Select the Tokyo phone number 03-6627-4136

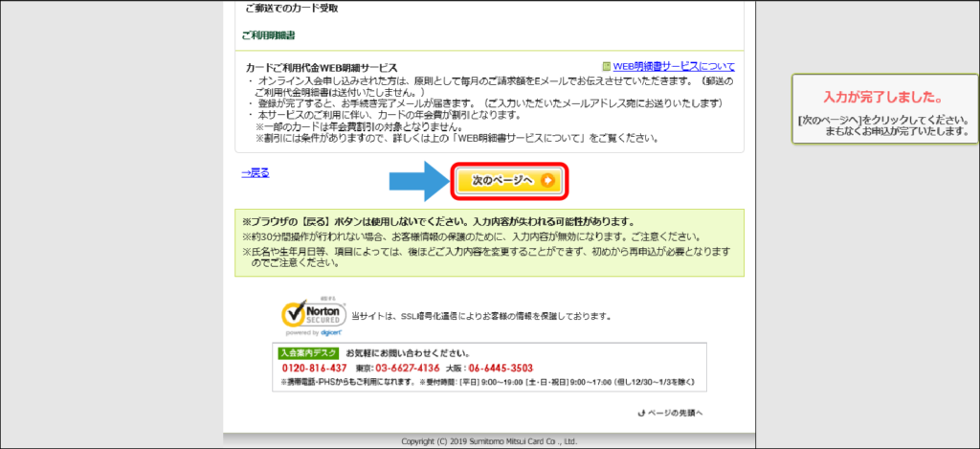pyautogui.click(x=408, y=368)
